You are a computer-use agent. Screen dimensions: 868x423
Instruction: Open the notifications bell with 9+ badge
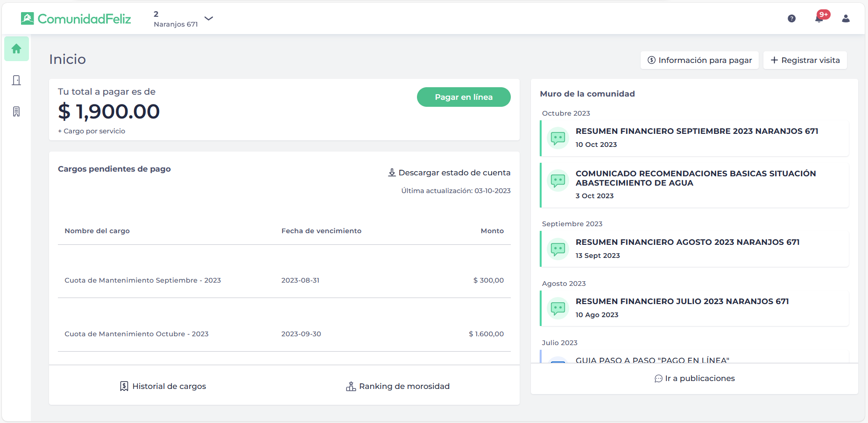[819, 19]
